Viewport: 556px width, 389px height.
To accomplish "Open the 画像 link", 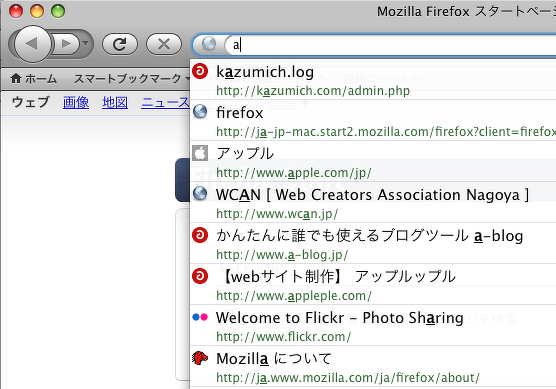I will tap(76, 102).
